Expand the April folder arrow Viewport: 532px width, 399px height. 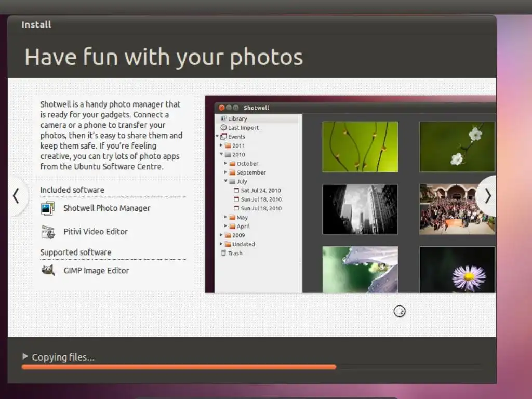[x=225, y=225]
